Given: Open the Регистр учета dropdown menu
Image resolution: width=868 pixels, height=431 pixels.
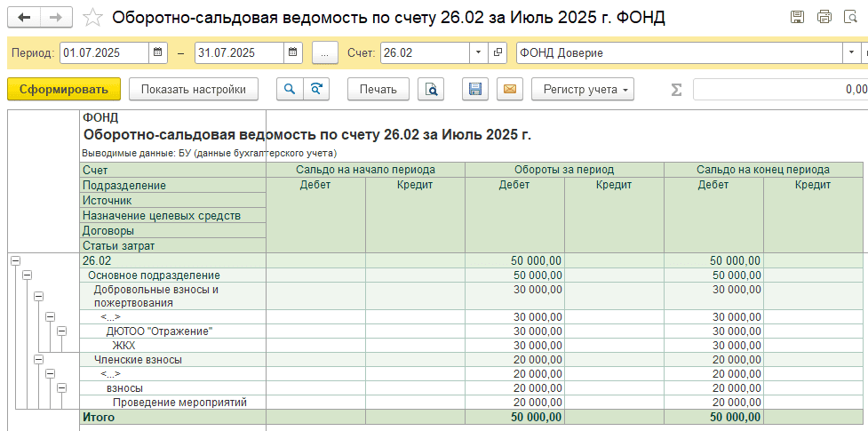Looking at the screenshot, I should click(x=582, y=89).
